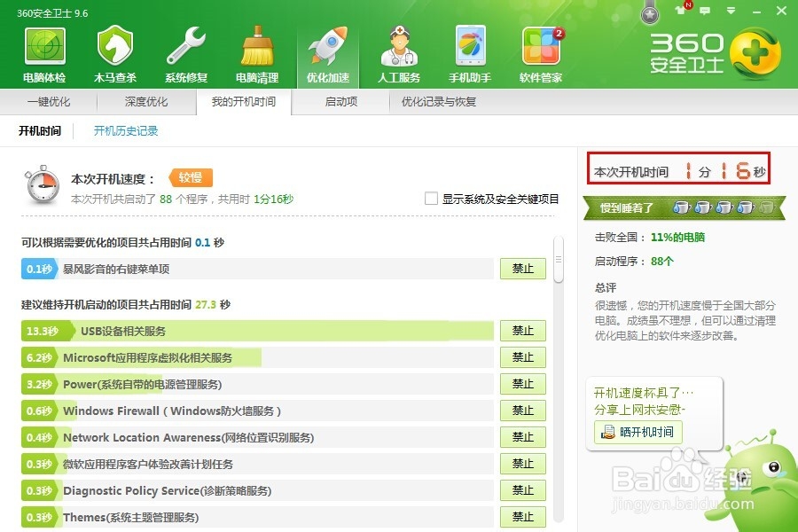
Task: Open 深度优化 deep optimize tab
Action: (x=145, y=102)
